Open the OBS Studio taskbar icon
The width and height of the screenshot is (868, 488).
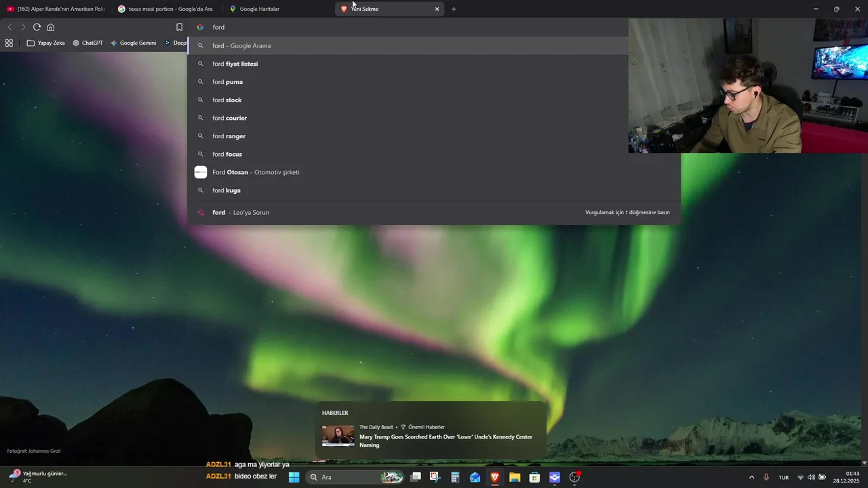575,477
